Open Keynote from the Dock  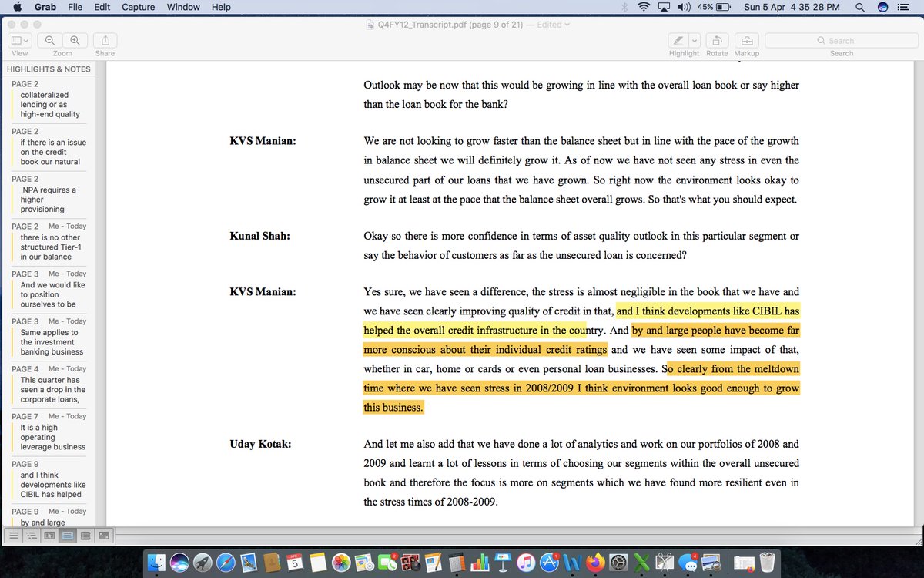(503, 562)
